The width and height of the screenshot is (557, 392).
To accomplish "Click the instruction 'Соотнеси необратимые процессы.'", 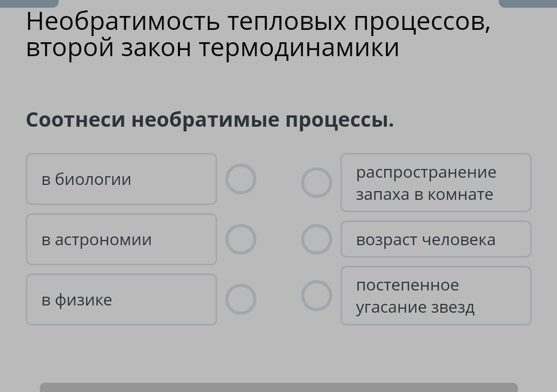I will [210, 120].
